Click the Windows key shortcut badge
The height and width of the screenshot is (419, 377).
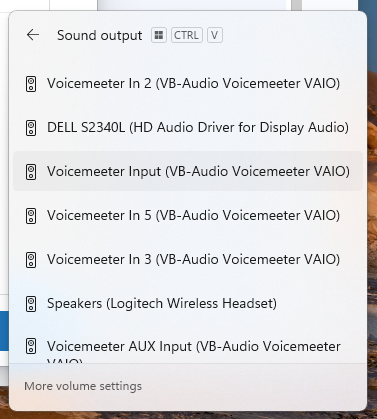(x=159, y=35)
